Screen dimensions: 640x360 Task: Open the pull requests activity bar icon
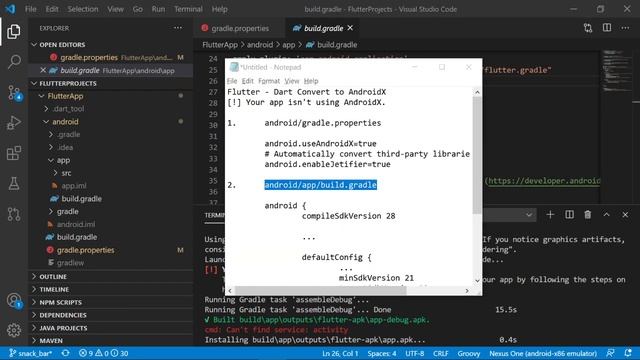[x=13, y=214]
